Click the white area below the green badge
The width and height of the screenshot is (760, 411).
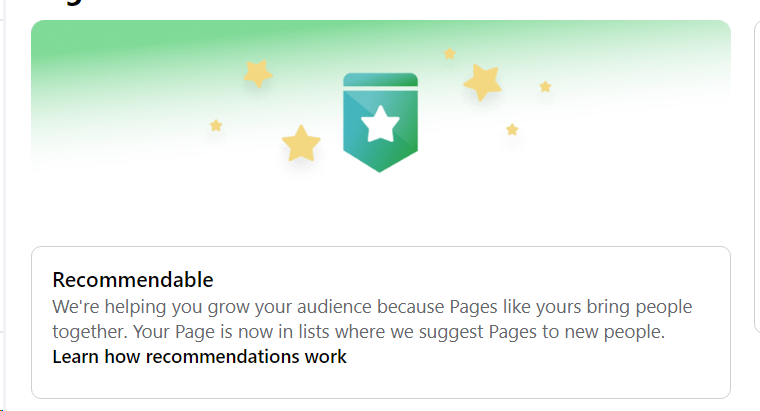(x=380, y=205)
